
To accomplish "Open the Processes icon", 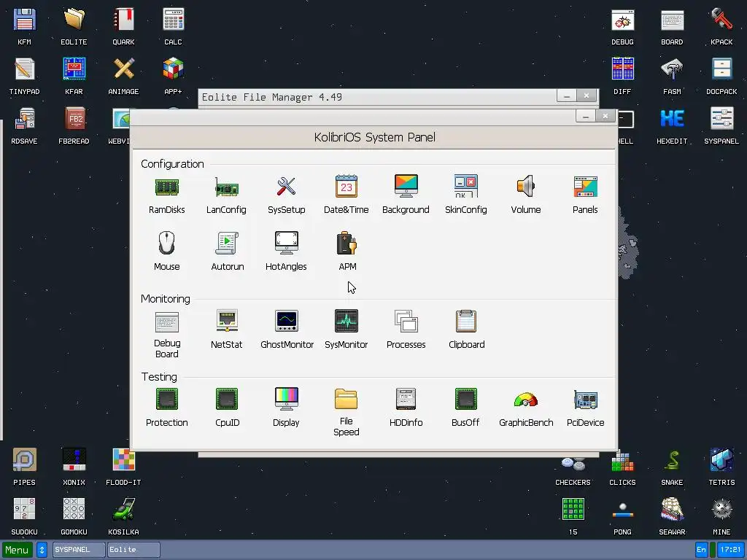I will (x=406, y=321).
